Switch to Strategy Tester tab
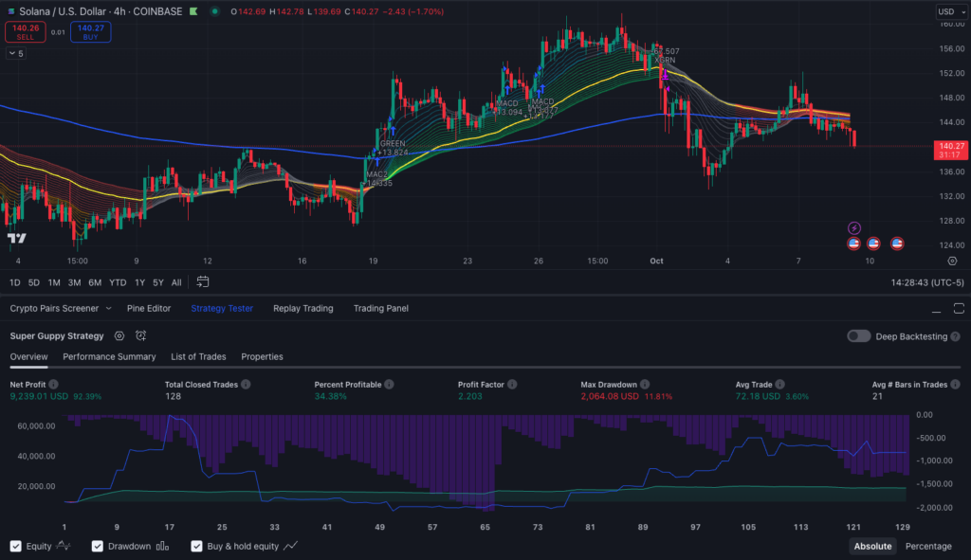The width and height of the screenshot is (971, 560). point(222,308)
